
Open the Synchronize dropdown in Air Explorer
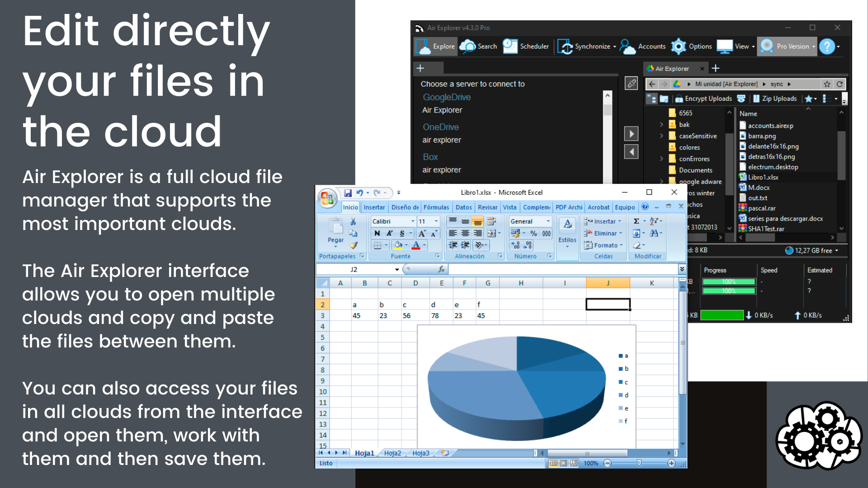click(615, 46)
